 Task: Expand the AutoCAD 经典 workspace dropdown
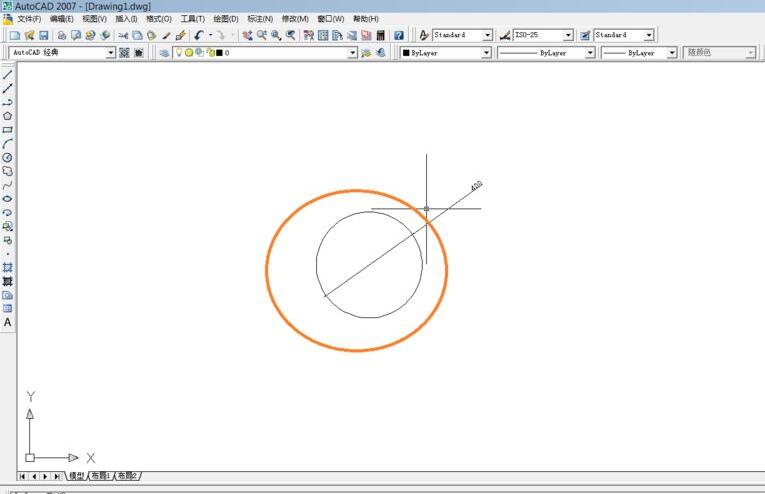point(111,53)
